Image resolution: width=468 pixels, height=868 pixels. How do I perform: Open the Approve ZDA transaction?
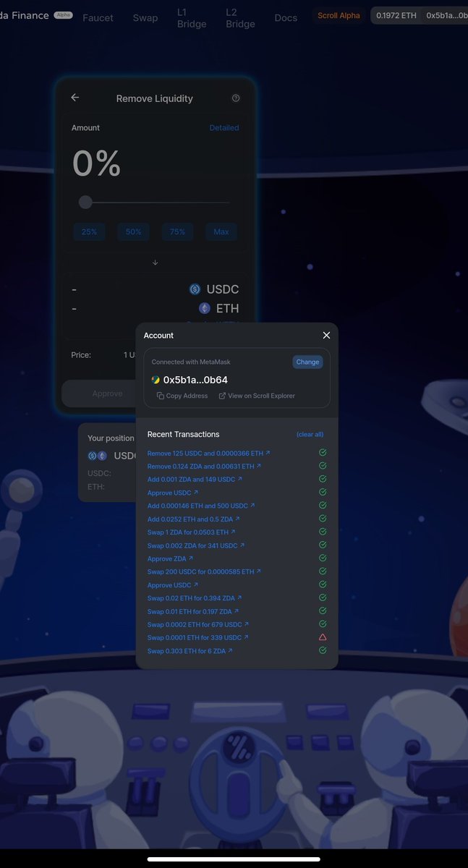[170, 558]
